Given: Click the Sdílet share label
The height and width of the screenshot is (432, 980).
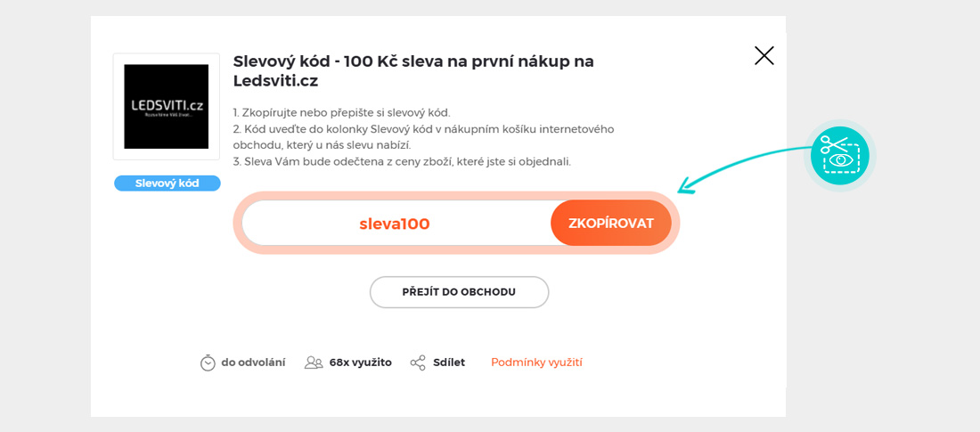Looking at the screenshot, I should coord(449,363).
